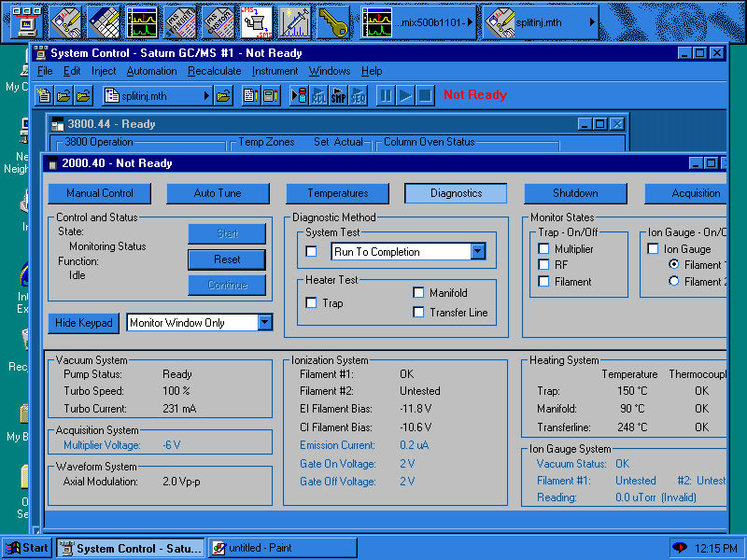The height and width of the screenshot is (560, 747).
Task: Click the Emission Current 0.2 uA value
Action: pyautogui.click(x=414, y=445)
